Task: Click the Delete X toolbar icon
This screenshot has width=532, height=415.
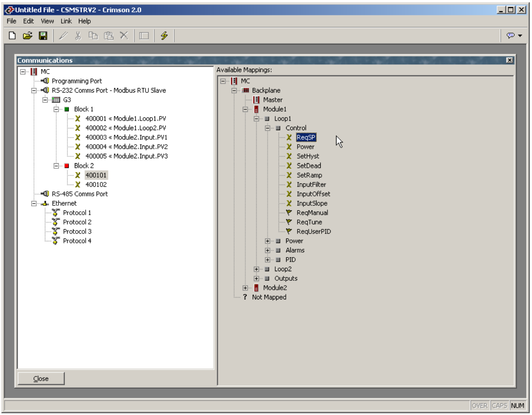Action: (124, 36)
